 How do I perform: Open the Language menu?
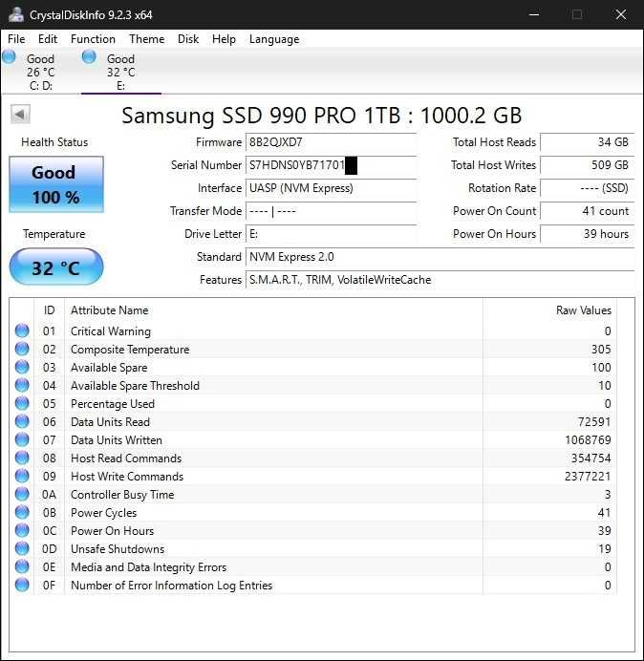pos(274,39)
